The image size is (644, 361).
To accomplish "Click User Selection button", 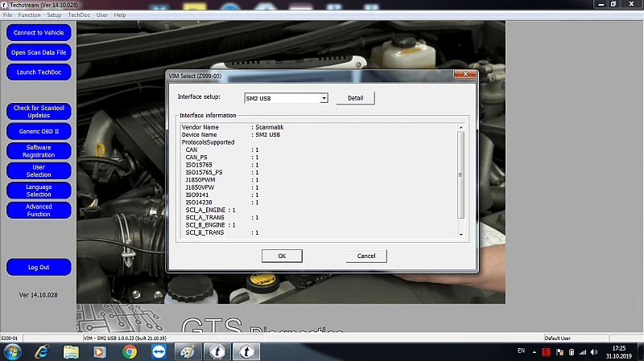I will click(x=39, y=170).
